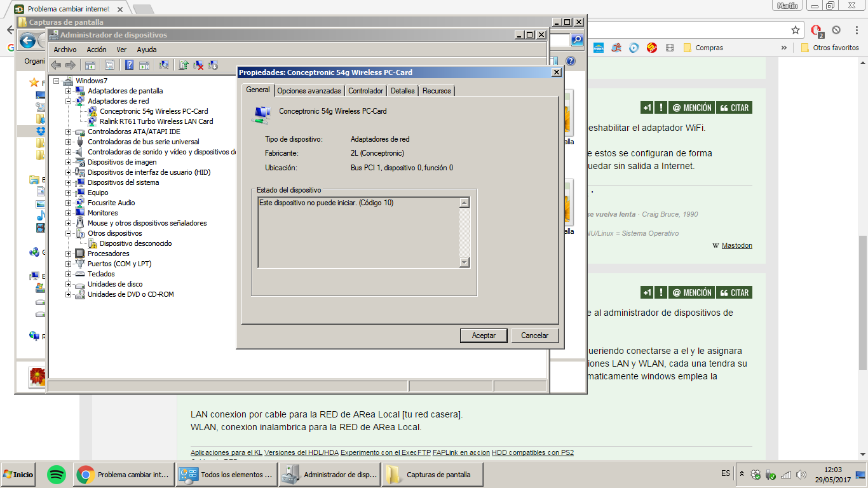Scan for hardware changes toolbar icon
This screenshot has height=488, width=868.
(163, 65)
